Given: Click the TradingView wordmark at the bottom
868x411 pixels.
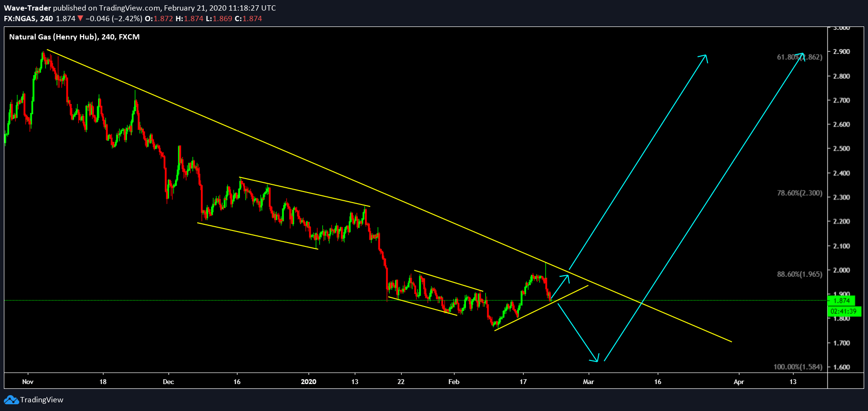Looking at the screenshot, I should coord(42,400).
